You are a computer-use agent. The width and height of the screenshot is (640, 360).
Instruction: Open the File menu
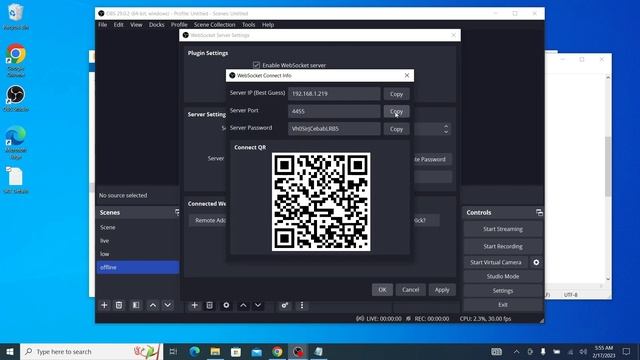pos(102,24)
